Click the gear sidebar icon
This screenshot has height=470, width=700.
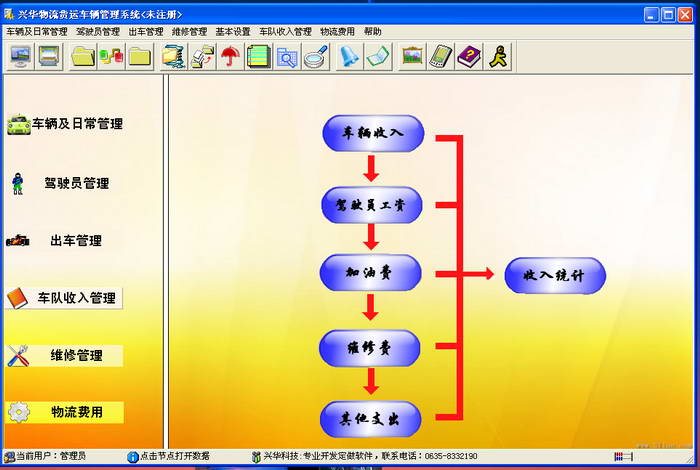[19, 412]
